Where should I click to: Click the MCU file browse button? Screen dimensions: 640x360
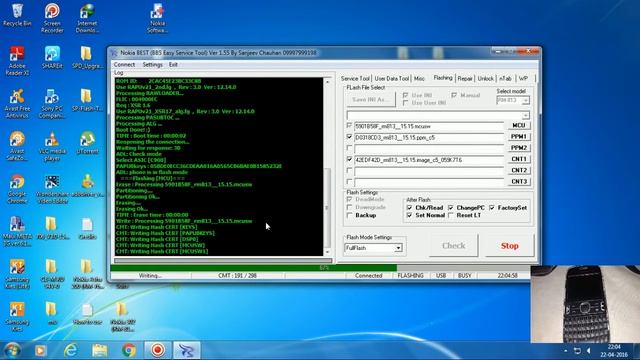[x=519, y=126]
